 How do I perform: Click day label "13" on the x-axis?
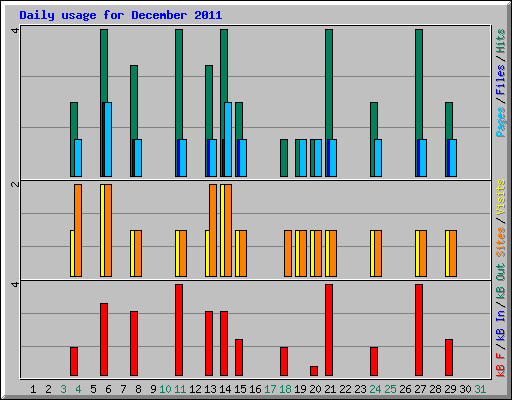tap(210, 389)
